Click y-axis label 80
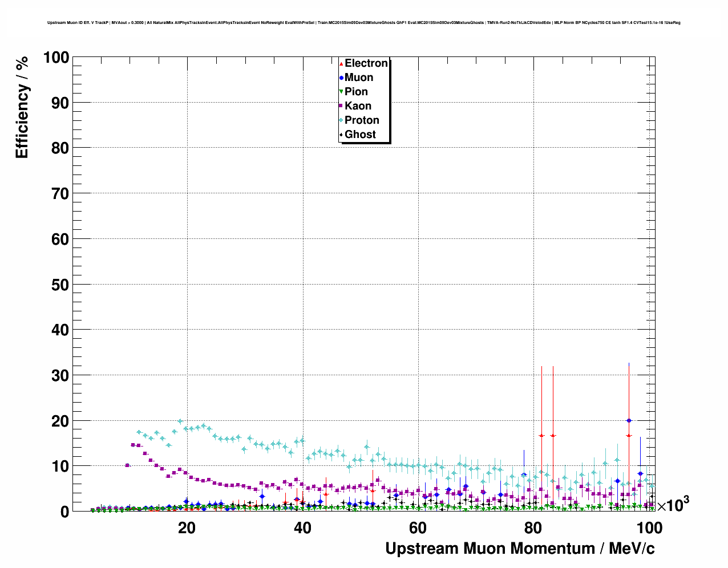 click(x=60, y=148)
